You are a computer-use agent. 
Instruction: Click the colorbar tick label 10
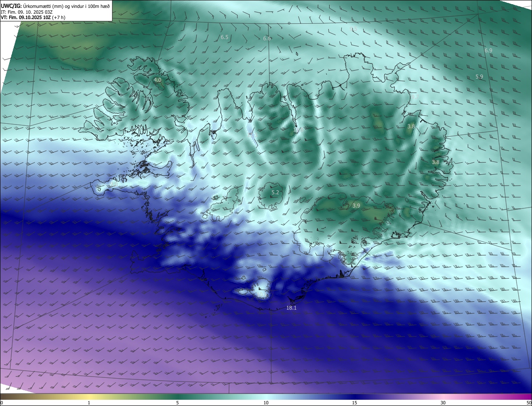click(266, 403)
